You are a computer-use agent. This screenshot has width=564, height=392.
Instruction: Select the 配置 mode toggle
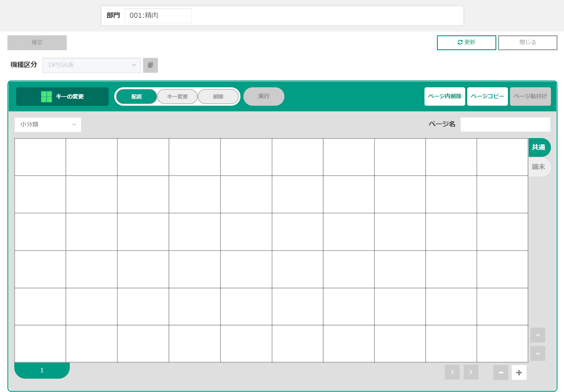click(x=137, y=97)
